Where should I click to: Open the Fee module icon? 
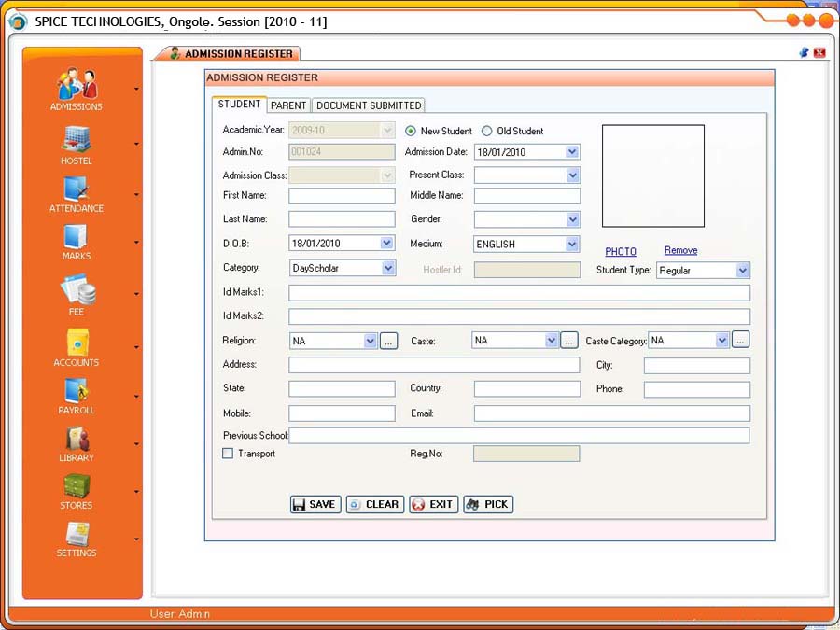point(77,289)
